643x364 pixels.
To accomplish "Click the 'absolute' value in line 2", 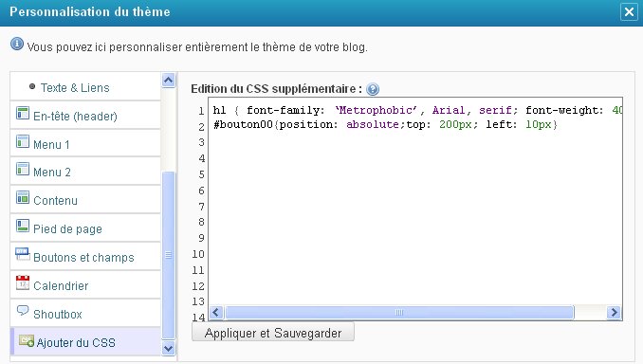I will (x=373, y=124).
